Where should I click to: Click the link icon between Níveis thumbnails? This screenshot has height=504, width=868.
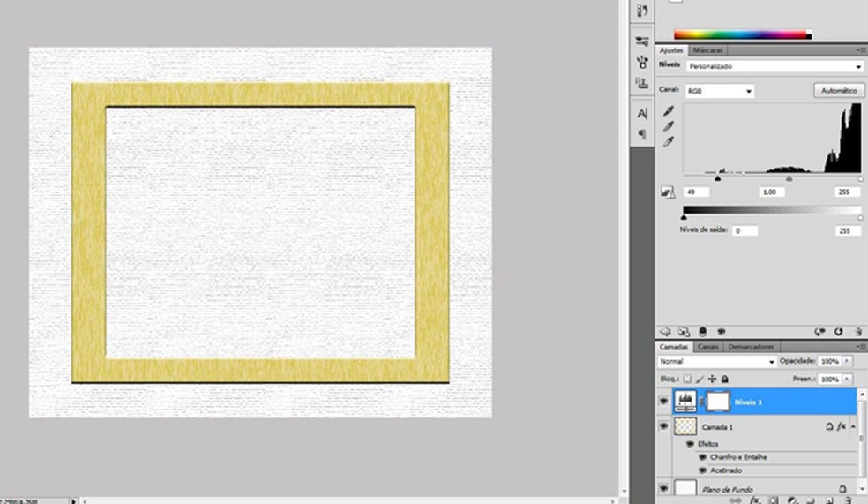point(701,402)
